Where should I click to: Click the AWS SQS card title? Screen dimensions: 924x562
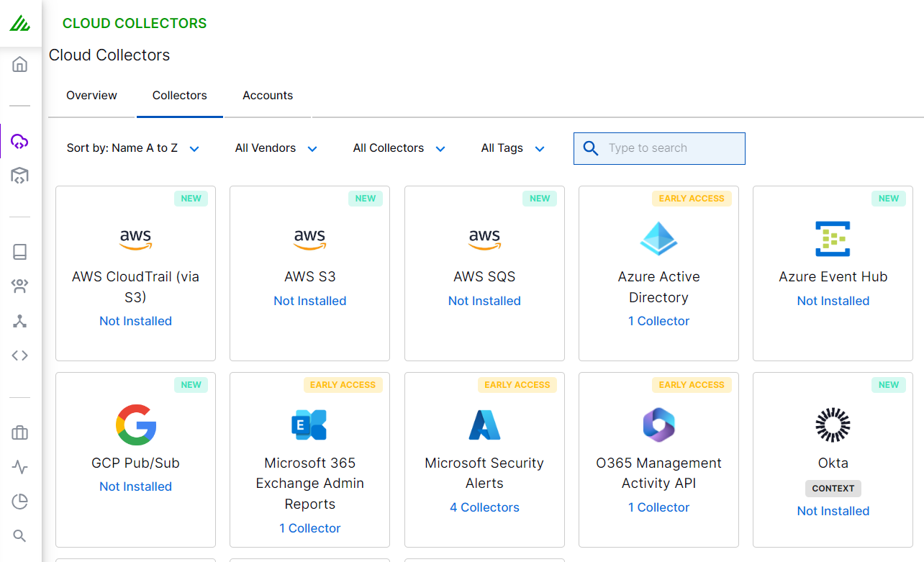pyautogui.click(x=484, y=276)
